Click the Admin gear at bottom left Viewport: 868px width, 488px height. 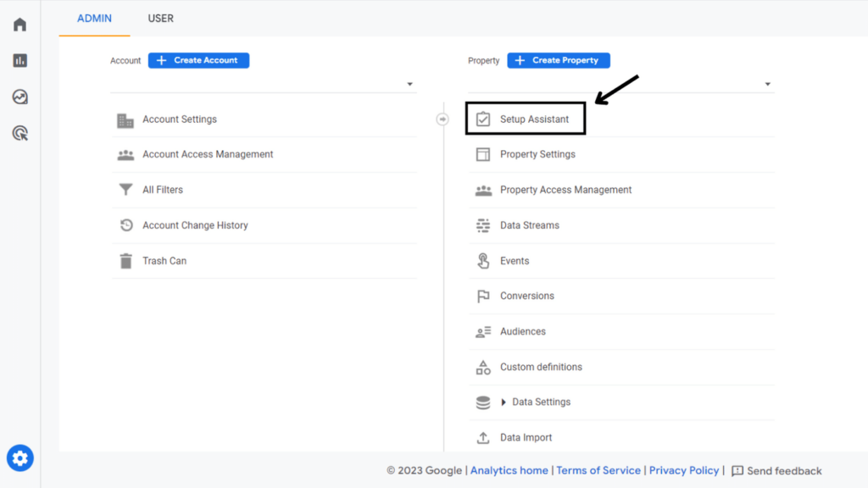19,457
